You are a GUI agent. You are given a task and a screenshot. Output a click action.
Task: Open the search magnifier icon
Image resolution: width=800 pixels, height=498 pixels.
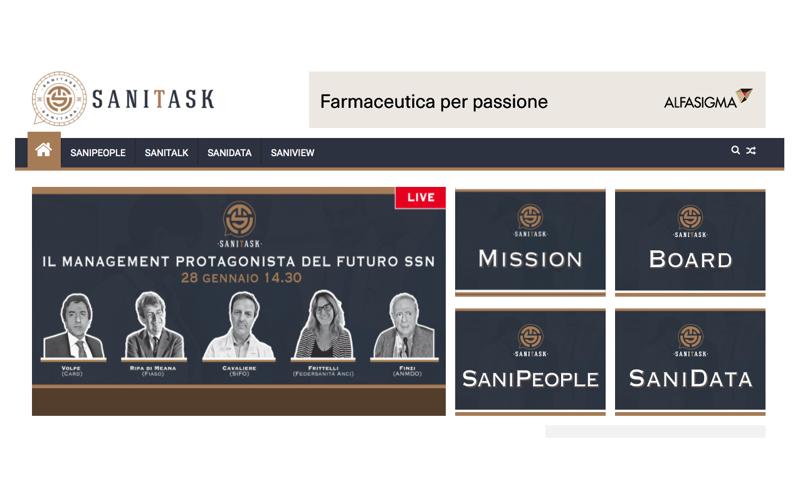coord(735,151)
